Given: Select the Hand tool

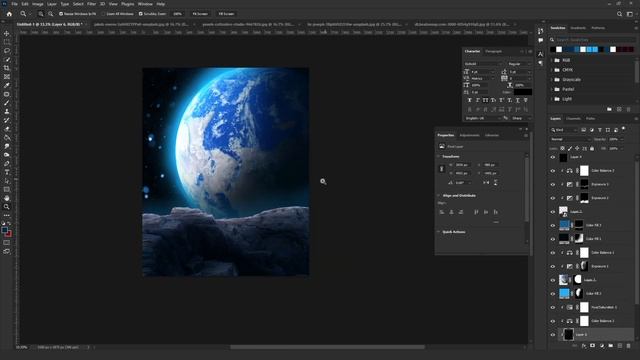Looking at the screenshot, I should click(x=7, y=198).
